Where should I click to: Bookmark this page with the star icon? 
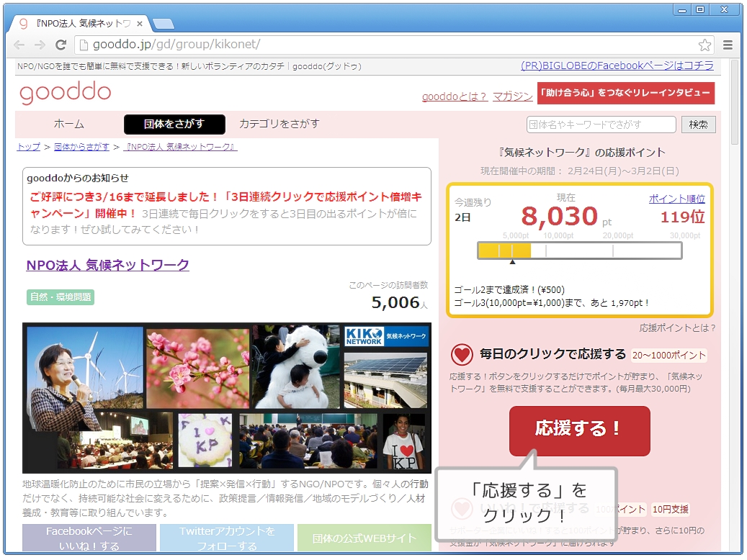click(x=704, y=45)
